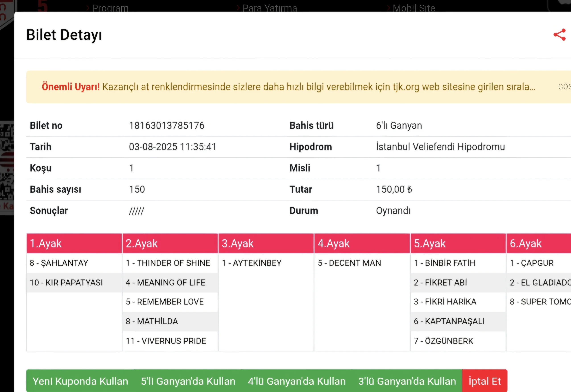This screenshot has width=571, height=392.
Task: Click horse 8 - ŞAHLANTAY entry
Action: (x=59, y=263)
